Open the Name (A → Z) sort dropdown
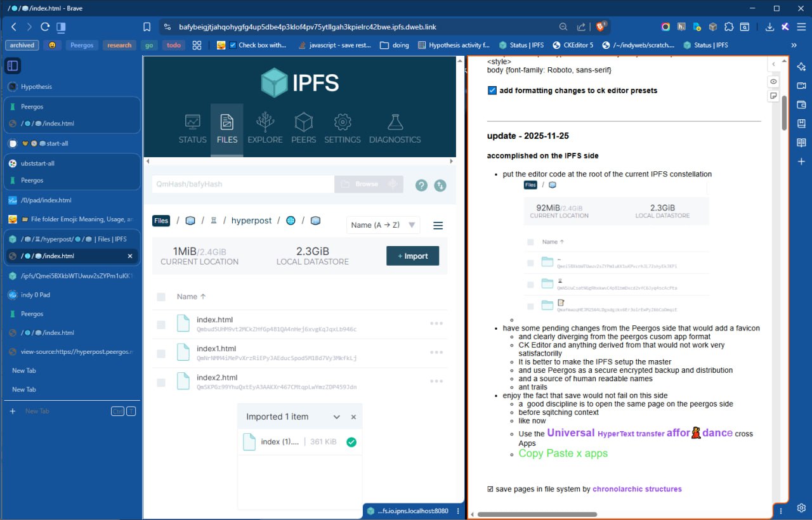Image resolution: width=812 pixels, height=520 pixels. tap(383, 225)
